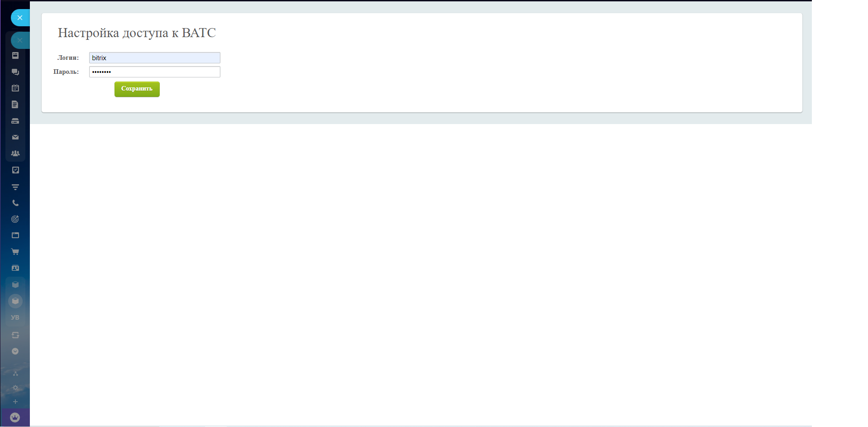Open the Tasks checkmark icon in sidebar
The width and height of the screenshot is (868, 427).
[x=15, y=170]
